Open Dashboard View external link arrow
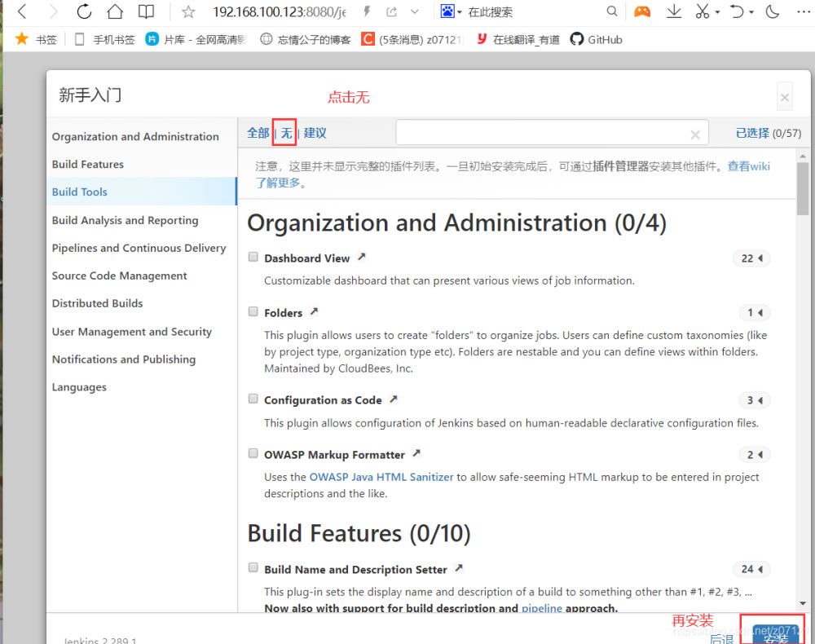 362,257
